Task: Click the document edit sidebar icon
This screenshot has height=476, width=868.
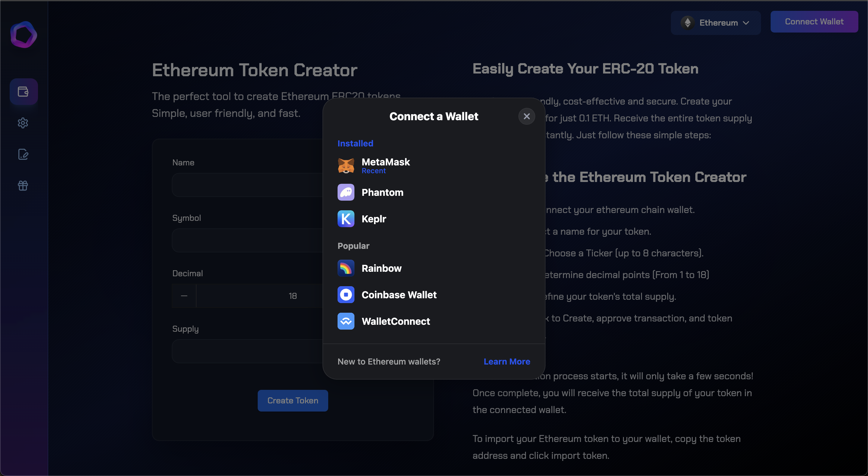Action: (23, 154)
